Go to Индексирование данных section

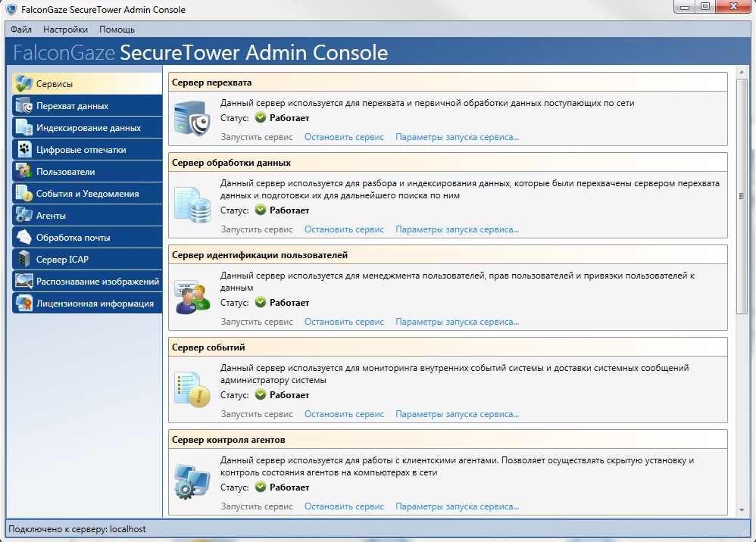(x=87, y=128)
